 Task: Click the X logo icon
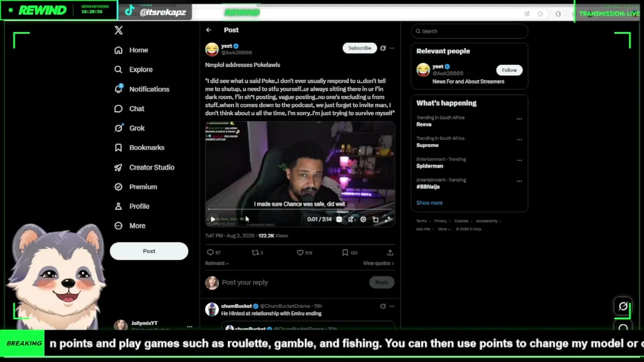click(x=119, y=30)
